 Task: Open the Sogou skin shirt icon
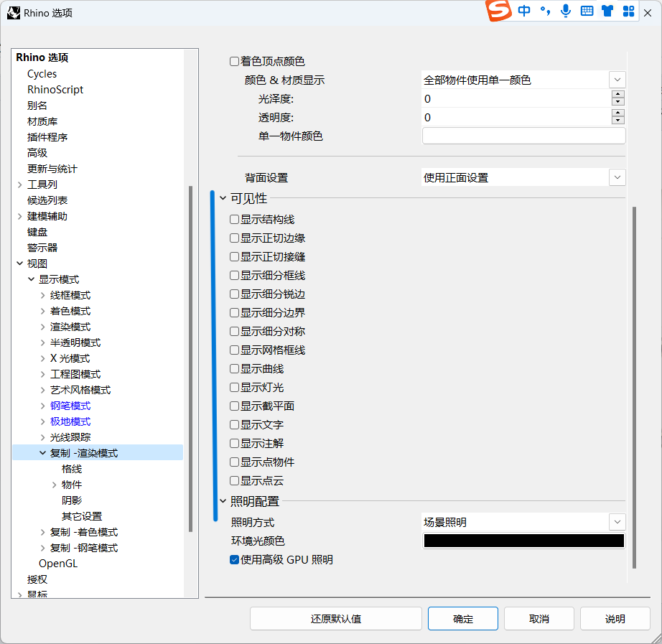tap(607, 11)
